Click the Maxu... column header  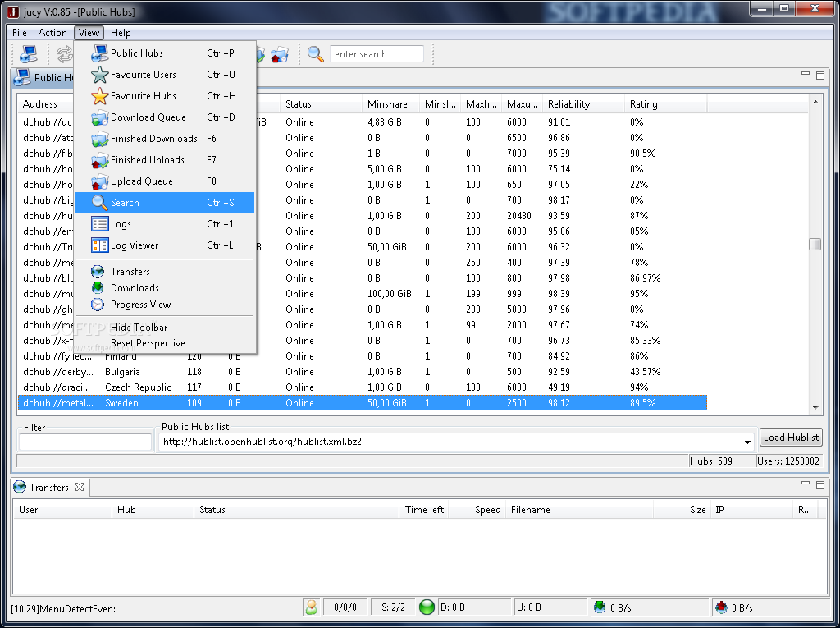522,104
